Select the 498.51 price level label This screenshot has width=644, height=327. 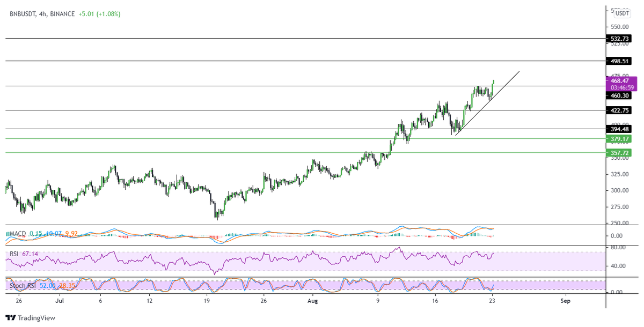point(619,61)
